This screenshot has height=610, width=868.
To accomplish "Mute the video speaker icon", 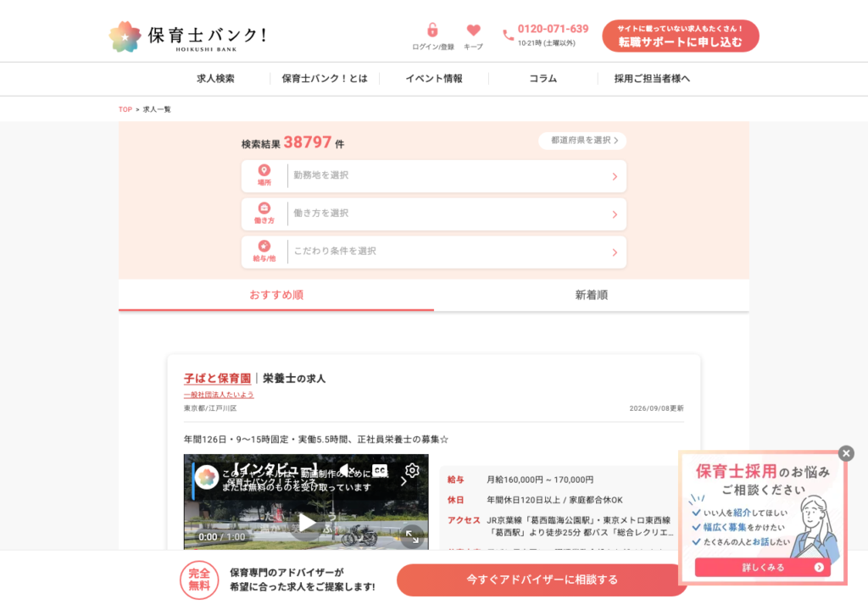I will tap(347, 470).
